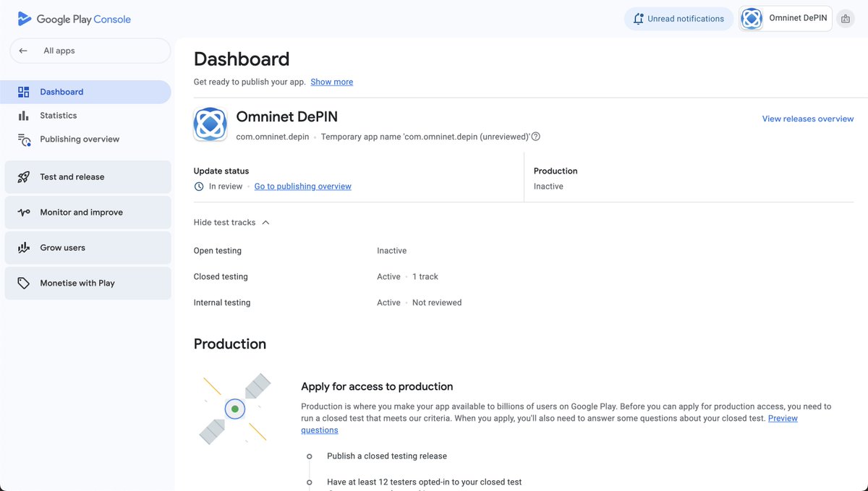Select the Dashboard sidebar item
The image size is (868, 491).
pos(86,92)
